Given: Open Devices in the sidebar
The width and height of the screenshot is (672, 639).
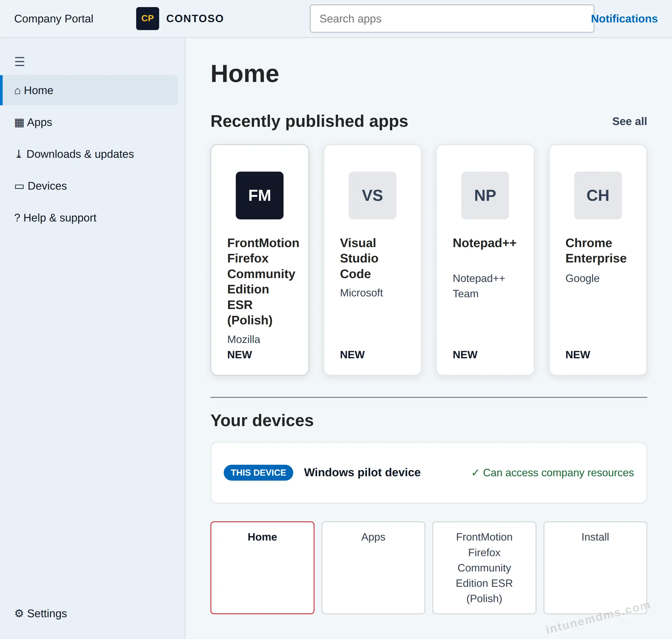Looking at the screenshot, I should coord(89,186).
